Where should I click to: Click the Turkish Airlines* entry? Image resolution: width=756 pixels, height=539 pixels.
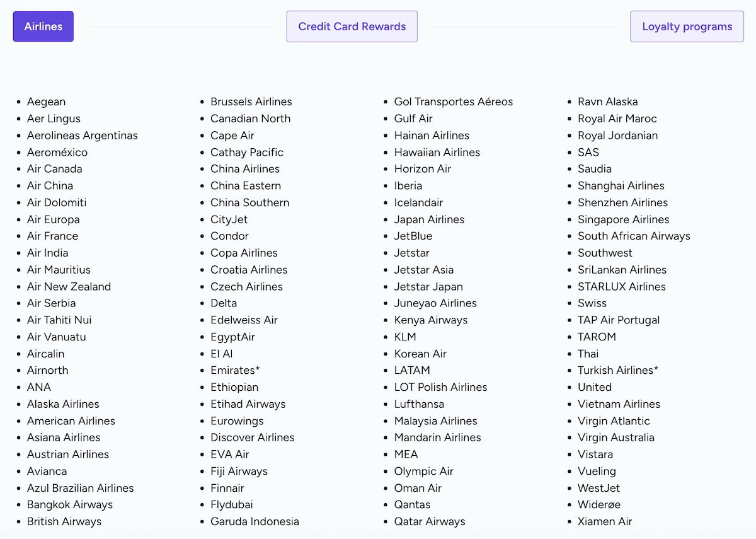(x=617, y=370)
